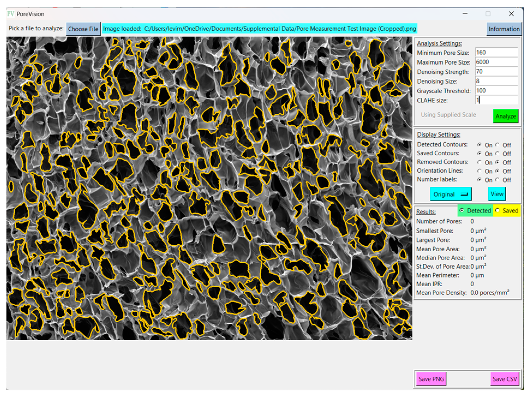The image size is (532, 398).
Task: Click the loaded image path bar
Action: click(259, 29)
